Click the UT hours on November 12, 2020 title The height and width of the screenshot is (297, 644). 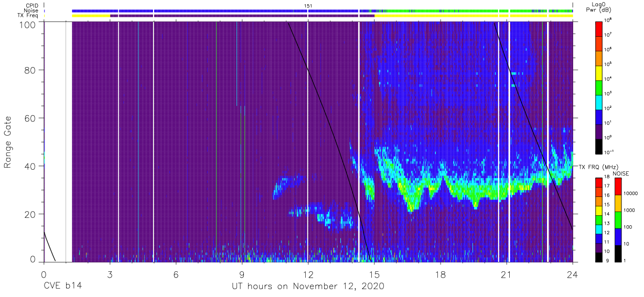(x=308, y=286)
